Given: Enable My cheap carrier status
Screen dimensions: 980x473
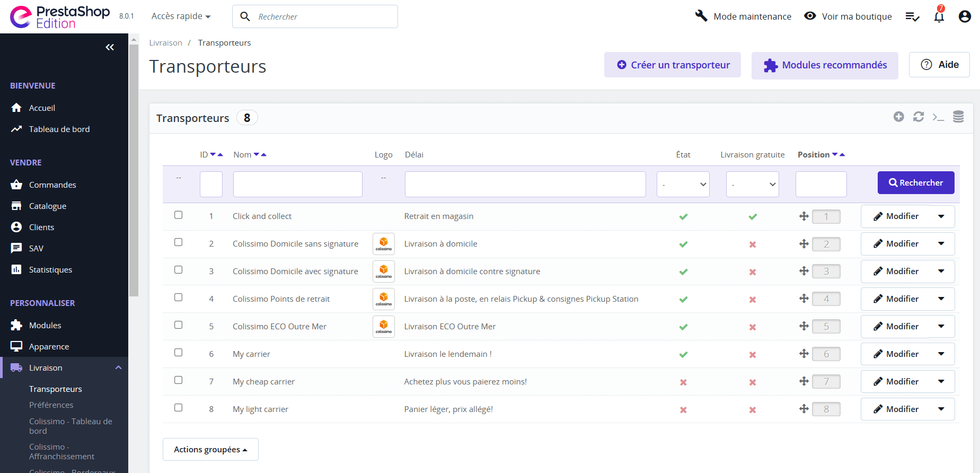Looking at the screenshot, I should click(x=683, y=382).
